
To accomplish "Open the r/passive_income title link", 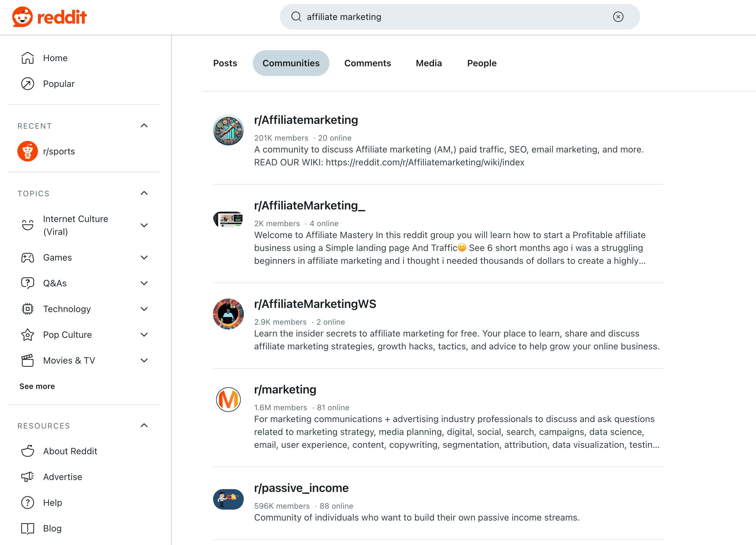I will click(301, 488).
